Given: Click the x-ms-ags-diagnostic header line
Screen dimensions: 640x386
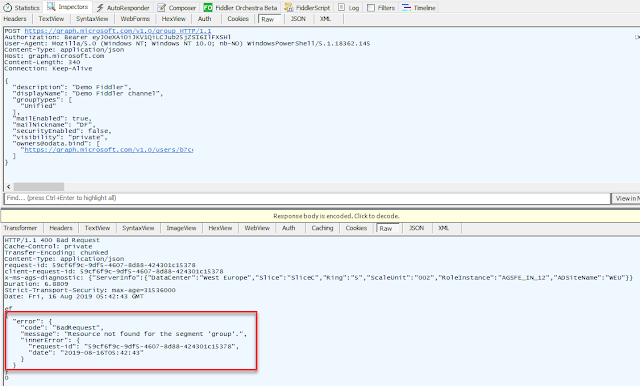Looking at the screenshot, I should pos(318,277).
